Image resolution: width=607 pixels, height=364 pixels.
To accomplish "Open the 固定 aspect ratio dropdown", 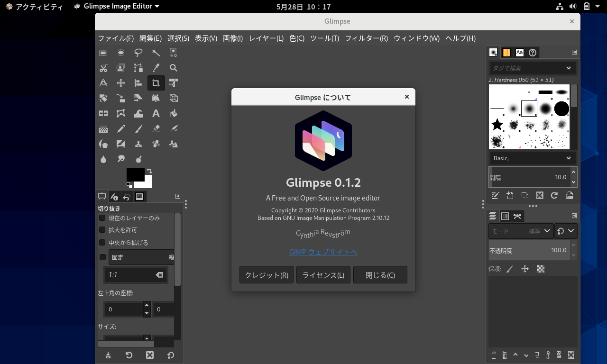I will click(141, 257).
